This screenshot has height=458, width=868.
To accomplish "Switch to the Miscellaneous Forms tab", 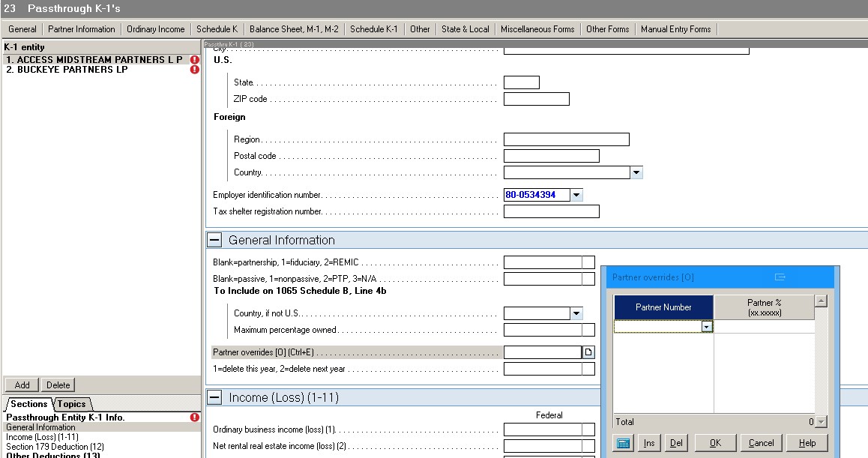I will 537,28.
